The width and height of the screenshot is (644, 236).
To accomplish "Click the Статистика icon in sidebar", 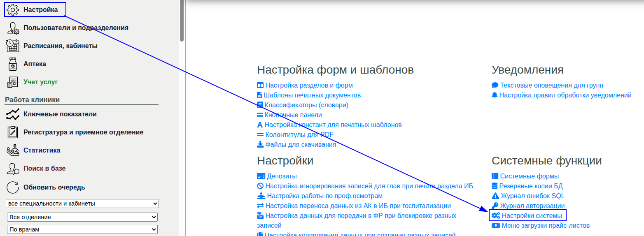I will (x=13, y=150).
